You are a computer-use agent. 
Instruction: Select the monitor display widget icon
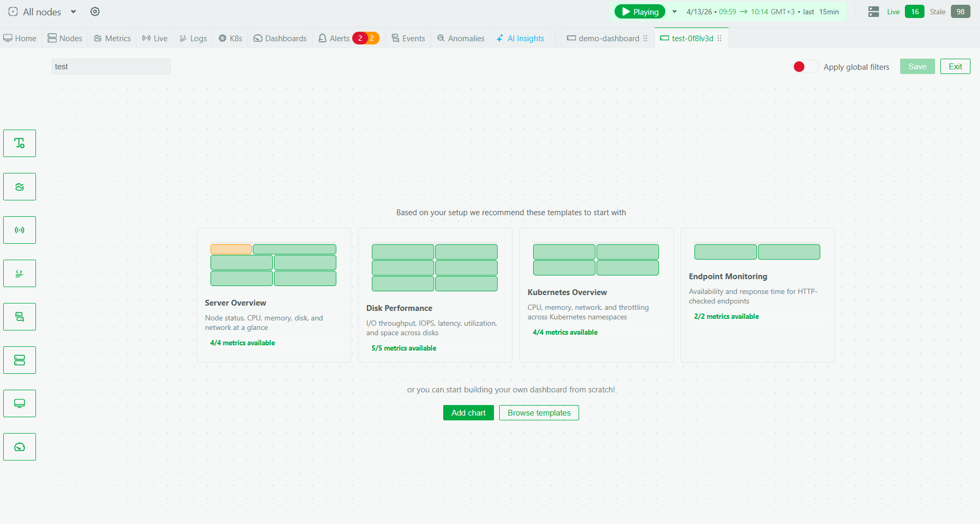(x=20, y=403)
